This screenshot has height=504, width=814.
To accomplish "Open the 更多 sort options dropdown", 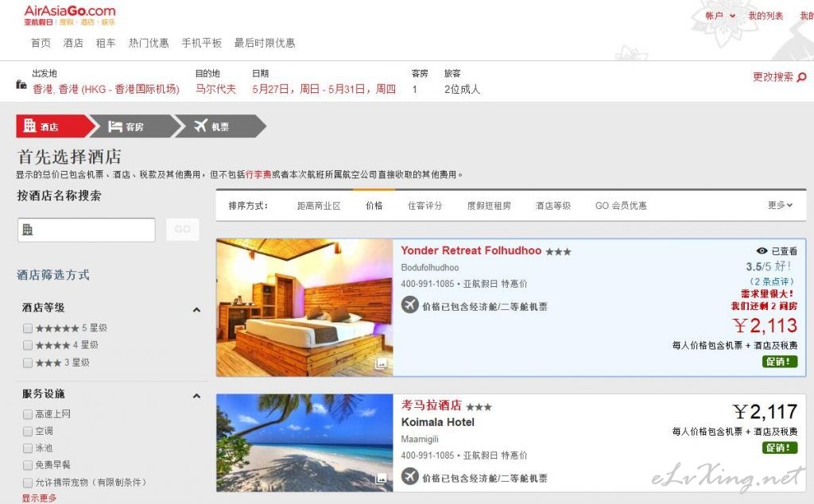I will (781, 206).
